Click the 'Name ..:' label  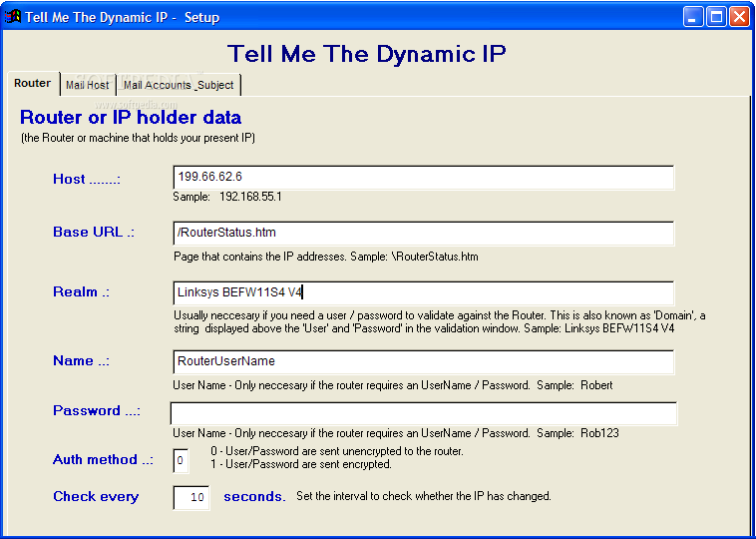(x=81, y=361)
